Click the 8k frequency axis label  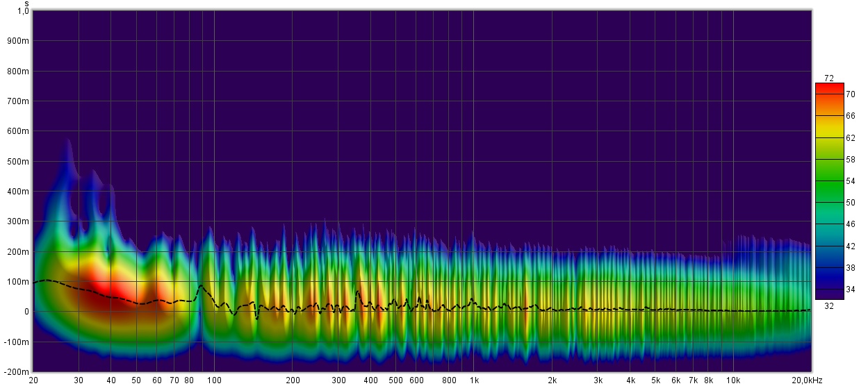coord(708,380)
